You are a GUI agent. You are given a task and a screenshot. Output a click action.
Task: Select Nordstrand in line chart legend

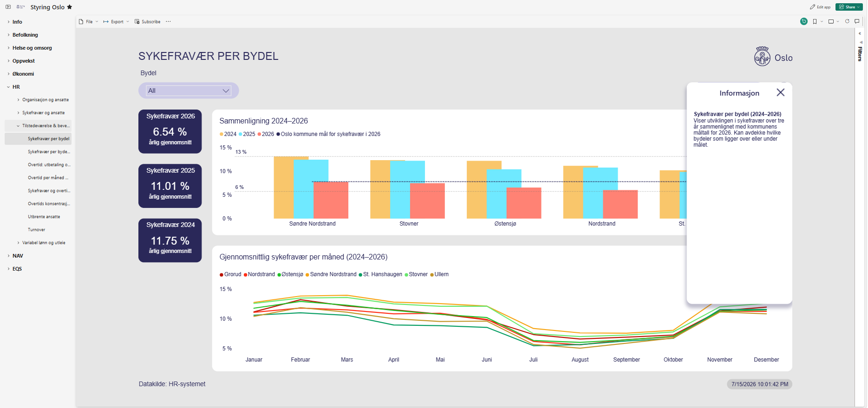pos(259,274)
